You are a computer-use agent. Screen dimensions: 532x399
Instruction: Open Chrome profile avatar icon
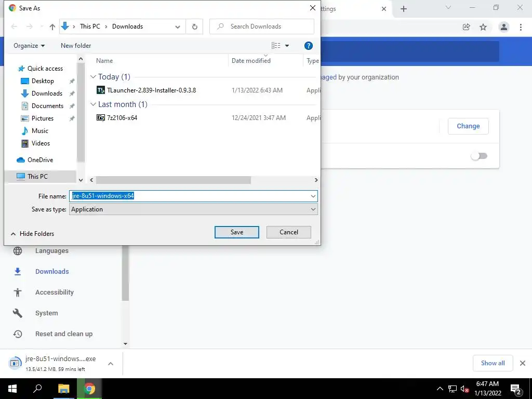click(x=504, y=27)
